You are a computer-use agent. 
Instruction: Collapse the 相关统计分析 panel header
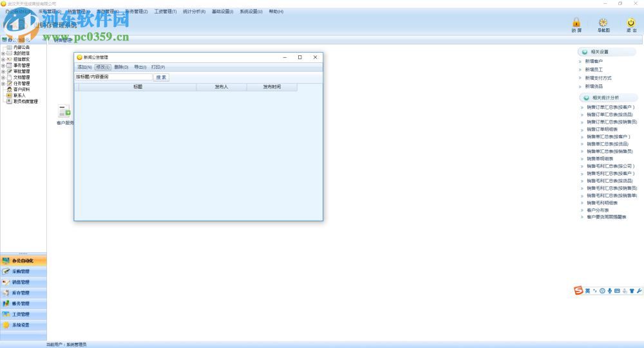click(x=608, y=98)
